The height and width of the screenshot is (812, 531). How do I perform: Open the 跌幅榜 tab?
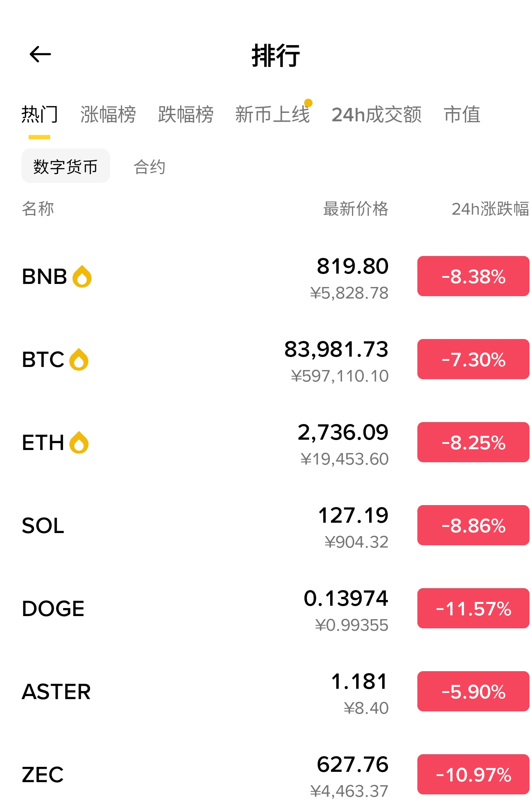tap(186, 114)
